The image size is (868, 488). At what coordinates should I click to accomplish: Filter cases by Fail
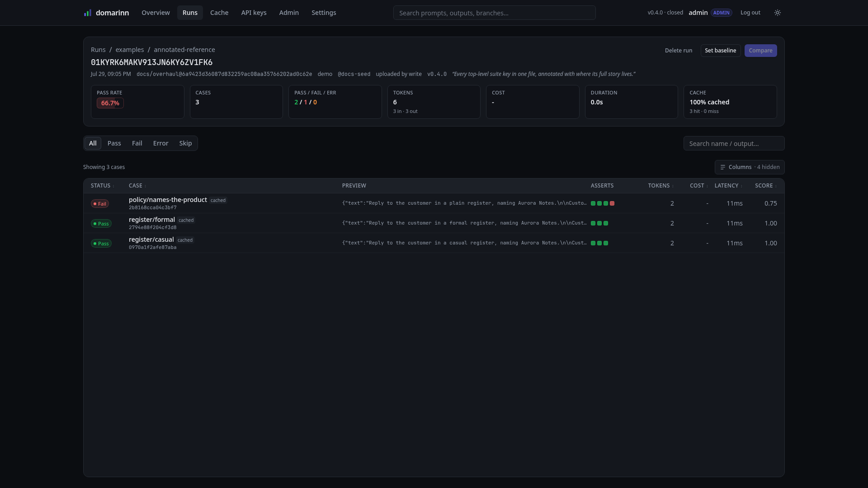(137, 143)
